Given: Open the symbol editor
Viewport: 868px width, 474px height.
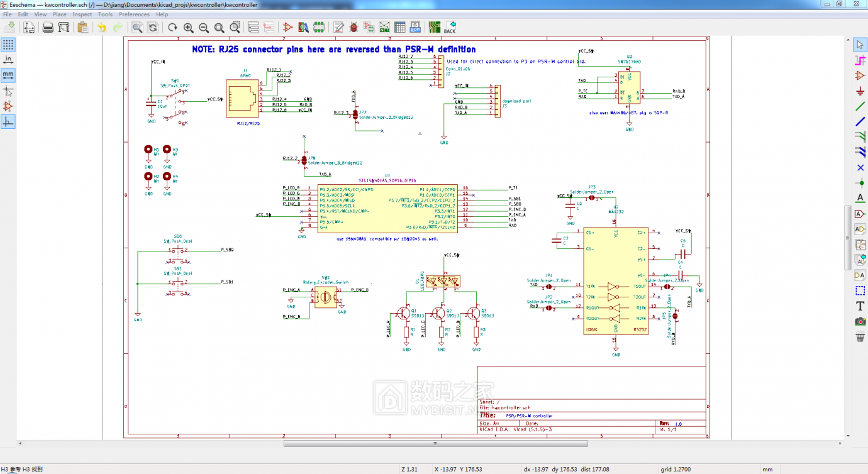Looking at the screenshot, I should [x=288, y=27].
